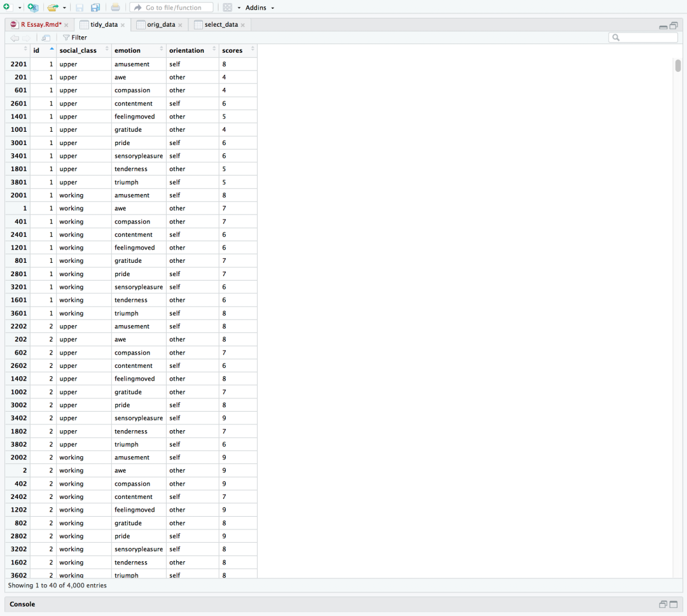Toggle the Filter button
This screenshot has height=616, width=687.
(75, 38)
